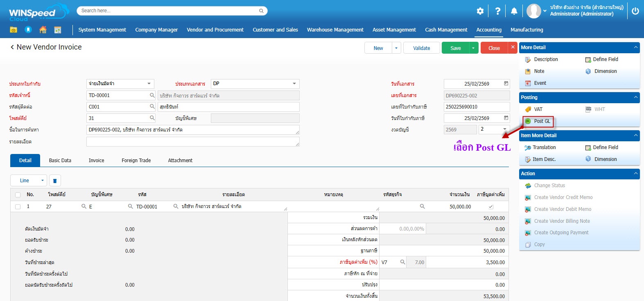Screen dimensions: 644x301
Task: Switch to the Foreign Trade tab
Action: click(136, 161)
